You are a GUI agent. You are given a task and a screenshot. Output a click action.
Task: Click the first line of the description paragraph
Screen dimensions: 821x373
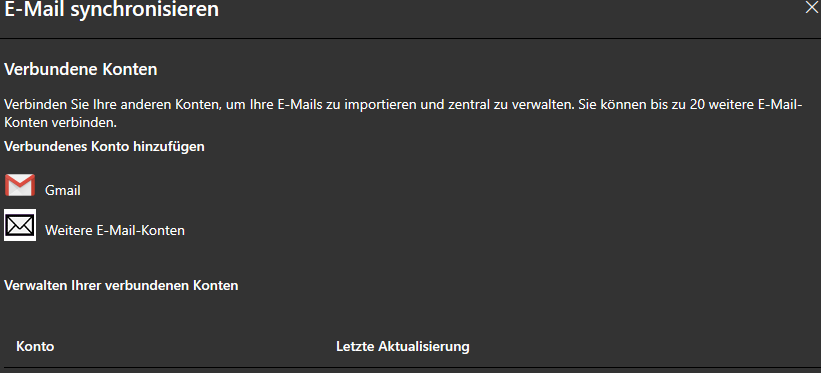403,104
